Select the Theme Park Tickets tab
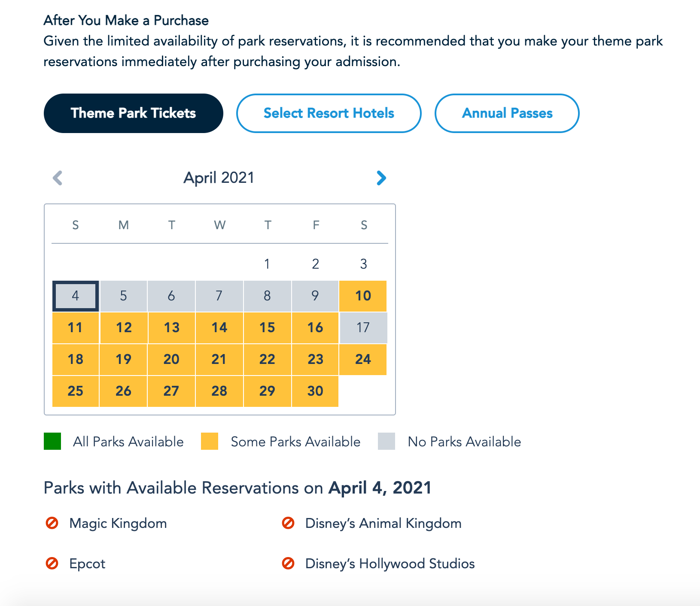This screenshot has height=606, width=700. [133, 113]
